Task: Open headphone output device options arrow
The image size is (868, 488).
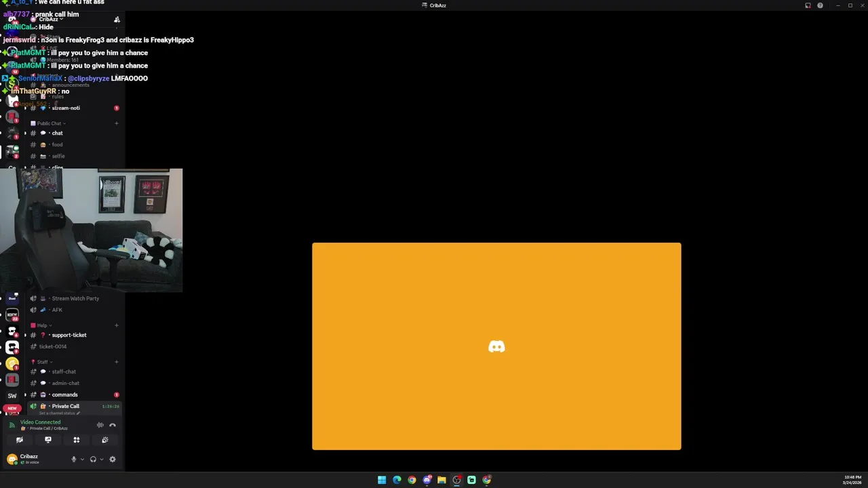Action: [102, 459]
